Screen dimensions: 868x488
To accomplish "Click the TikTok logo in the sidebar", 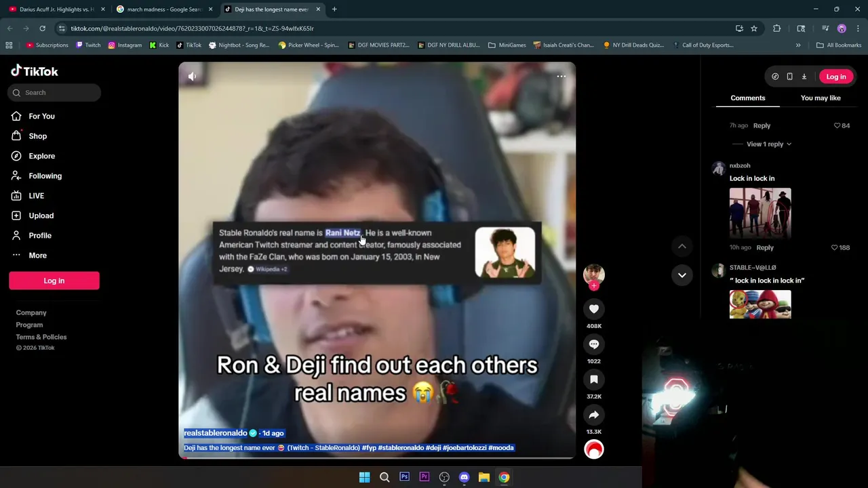I will point(35,71).
